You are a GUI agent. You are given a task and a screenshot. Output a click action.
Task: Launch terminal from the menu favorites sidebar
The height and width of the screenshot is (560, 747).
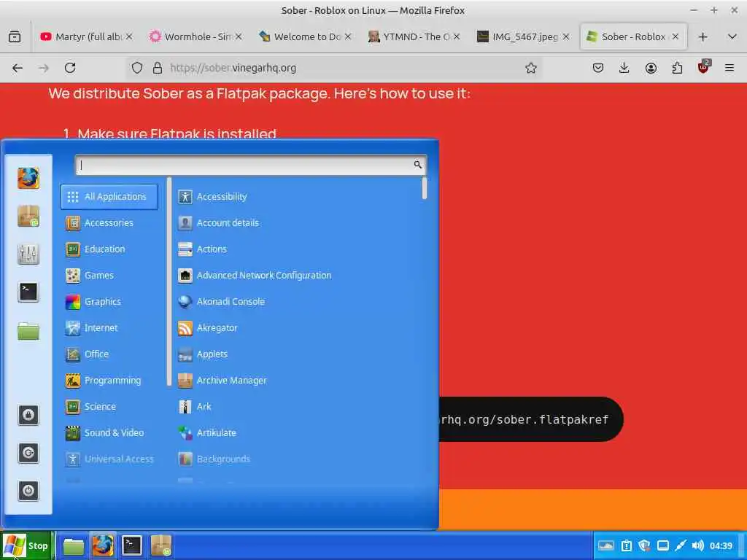(x=28, y=292)
